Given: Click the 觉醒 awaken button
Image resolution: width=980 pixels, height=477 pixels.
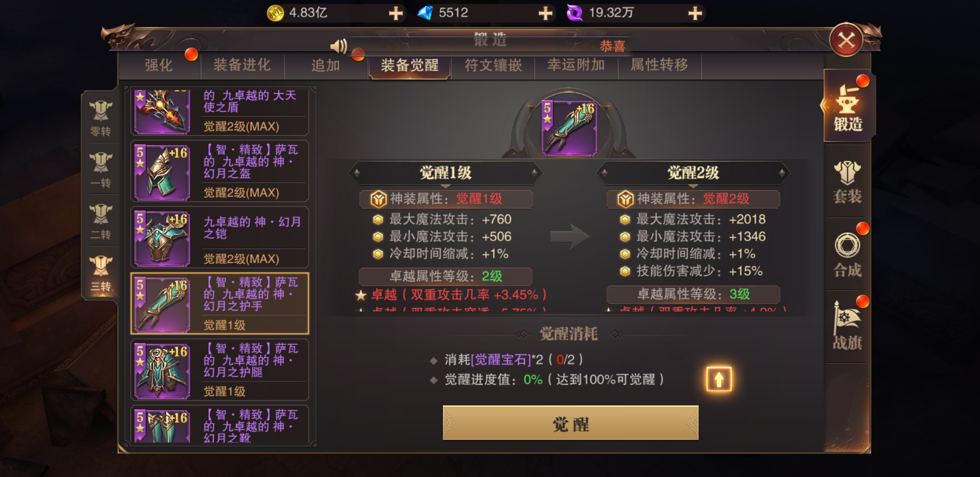Looking at the screenshot, I should pyautogui.click(x=570, y=423).
